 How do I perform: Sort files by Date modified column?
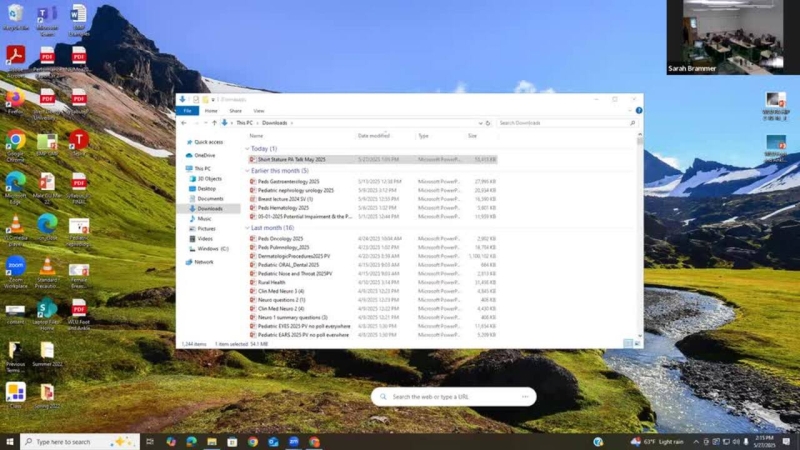point(374,135)
